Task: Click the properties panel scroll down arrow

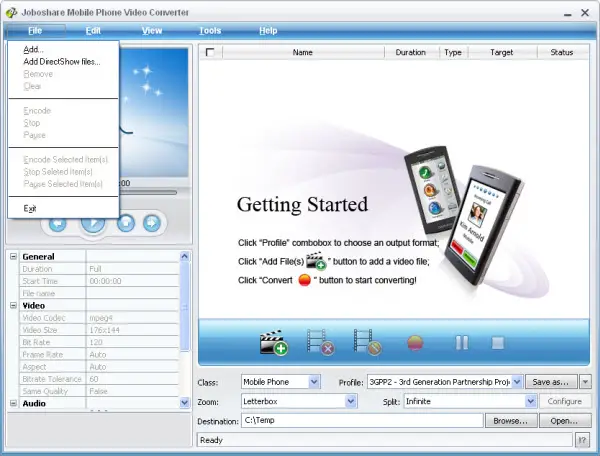Action: 184,402
